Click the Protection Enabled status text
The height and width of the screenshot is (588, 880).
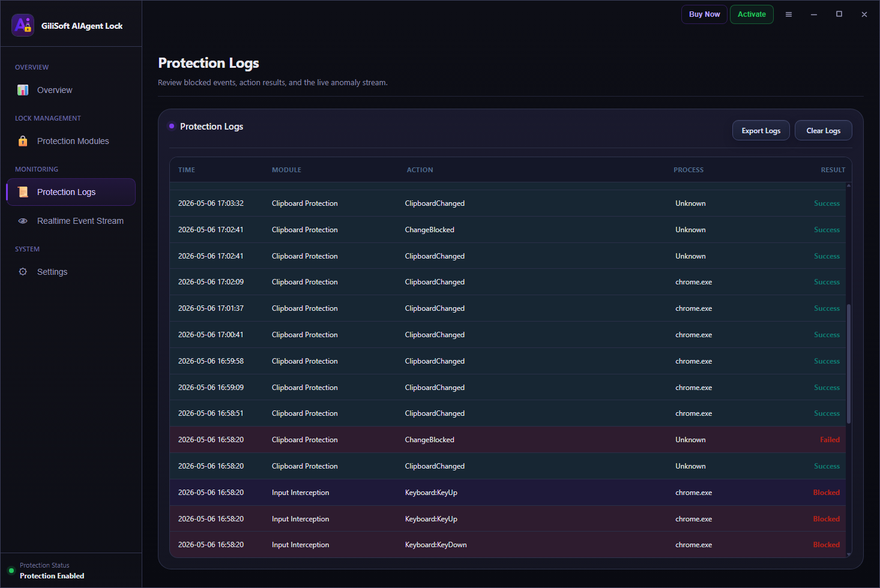pyautogui.click(x=52, y=576)
